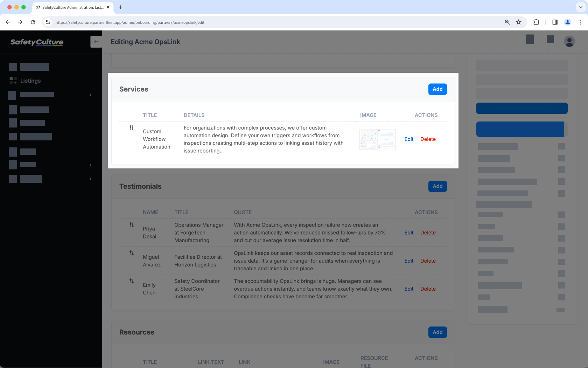Click the Resources section heading
The height and width of the screenshot is (368, 588).
[136, 332]
